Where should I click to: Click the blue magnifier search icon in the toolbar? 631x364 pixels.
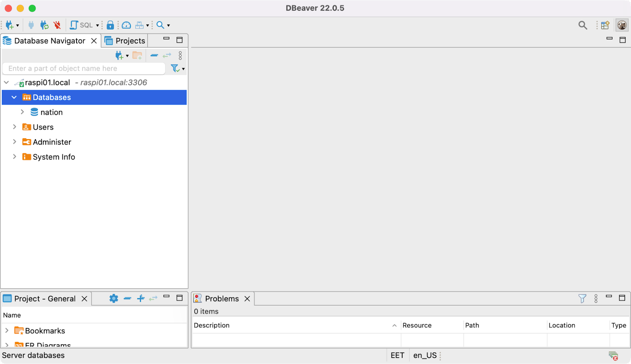(x=160, y=25)
